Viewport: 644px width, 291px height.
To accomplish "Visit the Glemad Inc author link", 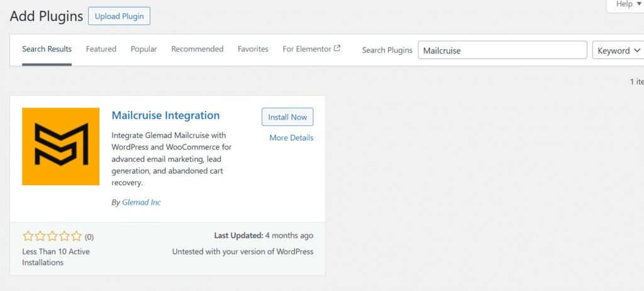I will tap(142, 203).
